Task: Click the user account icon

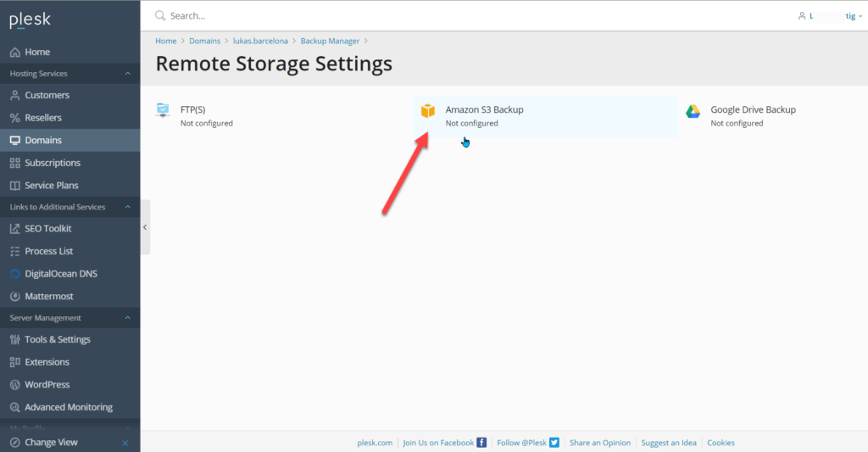Action: point(802,16)
